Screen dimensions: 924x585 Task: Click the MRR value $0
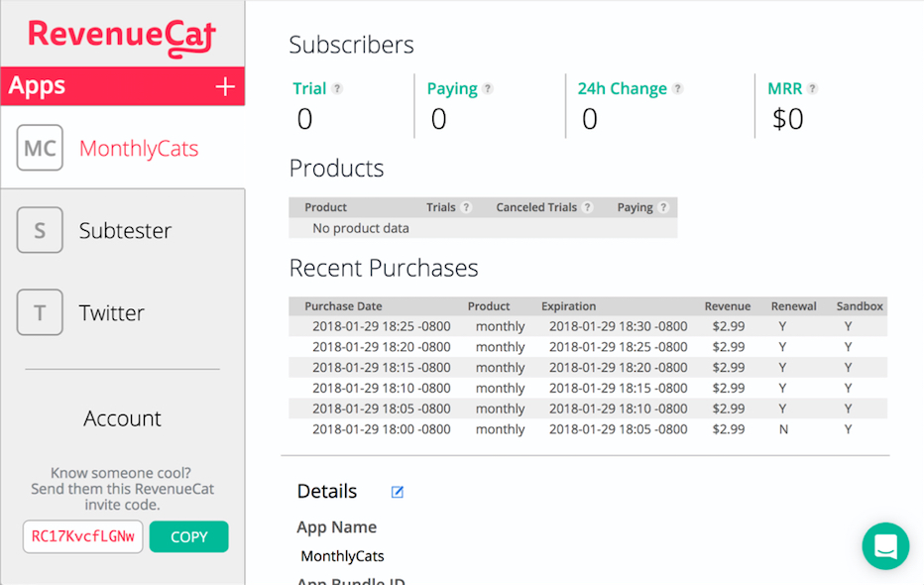point(788,119)
